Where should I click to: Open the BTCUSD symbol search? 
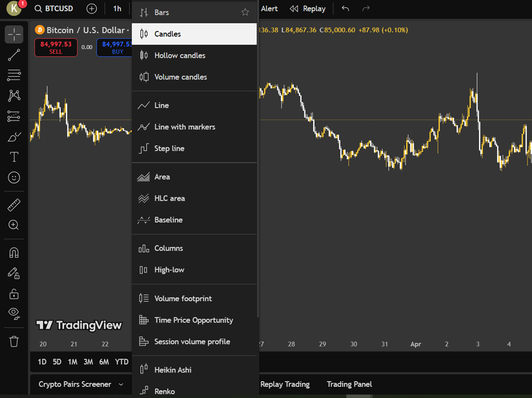(54, 9)
